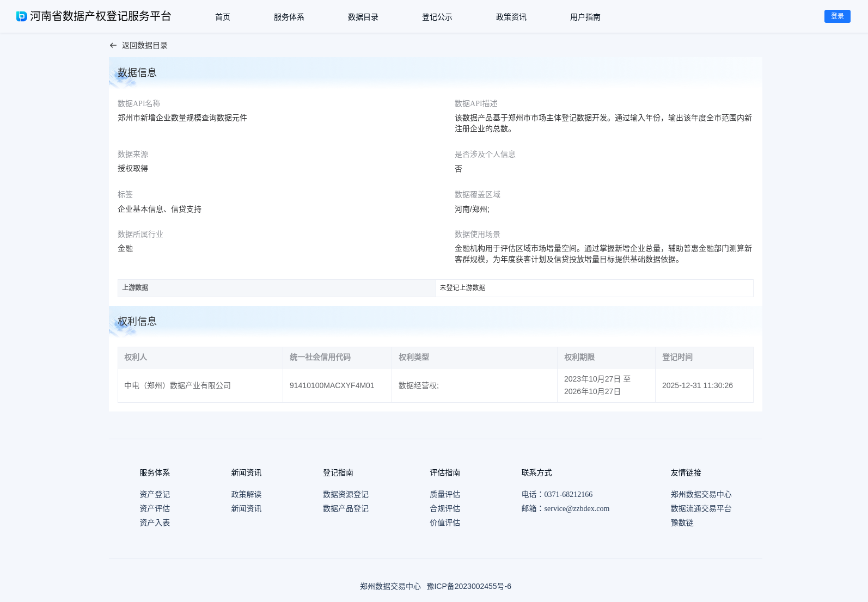Screen dimensions: 868x602
Task: Click industry value 金融
Action: coord(125,248)
